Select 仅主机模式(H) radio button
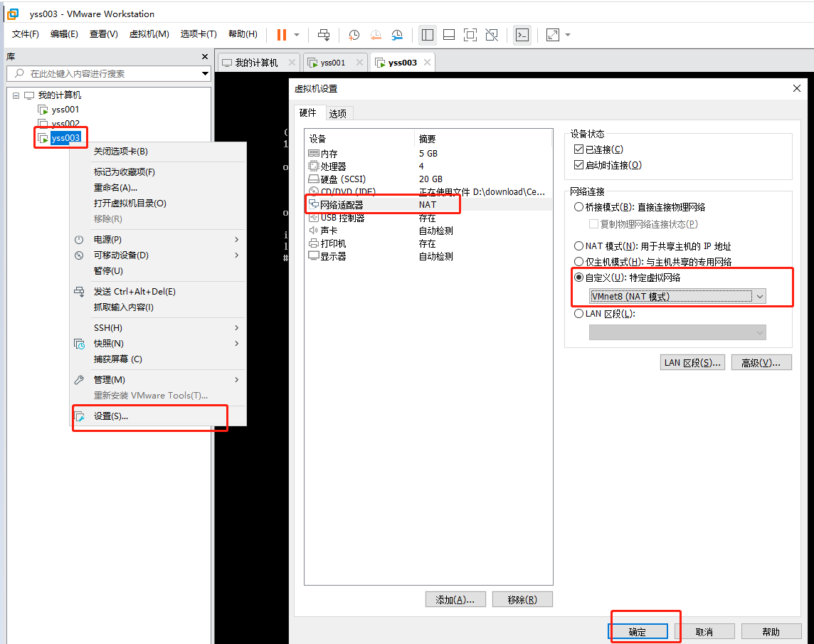The height and width of the screenshot is (644, 814). pyautogui.click(x=578, y=262)
